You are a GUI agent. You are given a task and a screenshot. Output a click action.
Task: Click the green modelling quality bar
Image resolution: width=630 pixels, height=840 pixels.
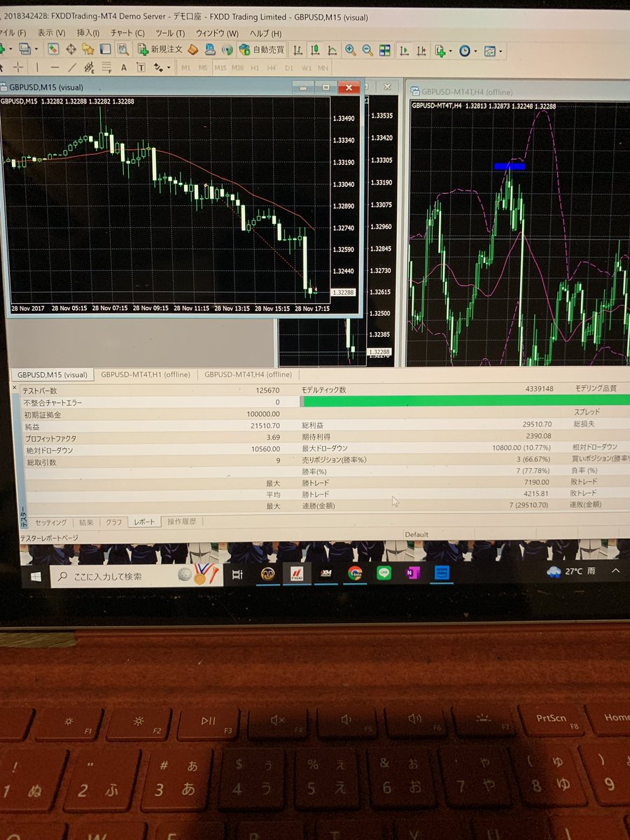point(465,400)
